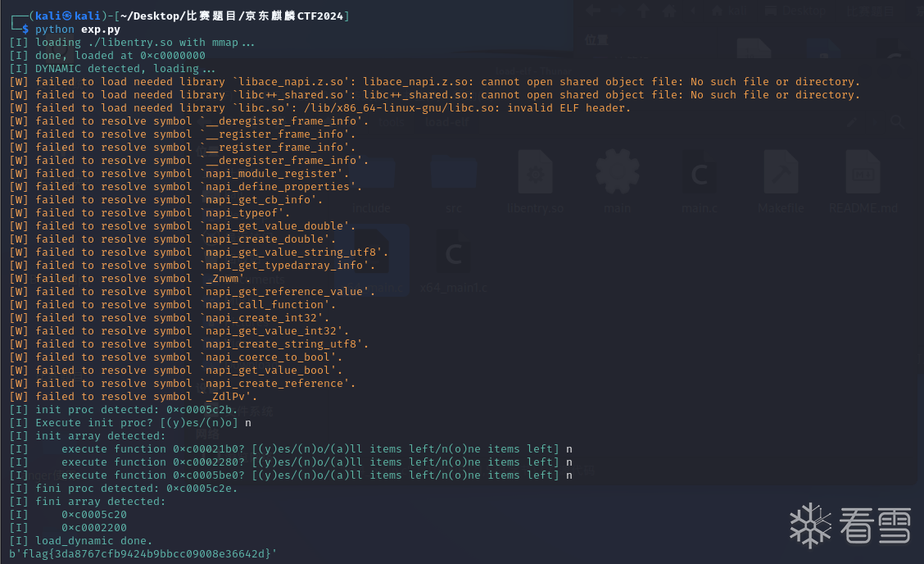The image size is (924, 564).
Task: Click the kali breadcrumb in Thunar's path bar
Action: [730, 11]
